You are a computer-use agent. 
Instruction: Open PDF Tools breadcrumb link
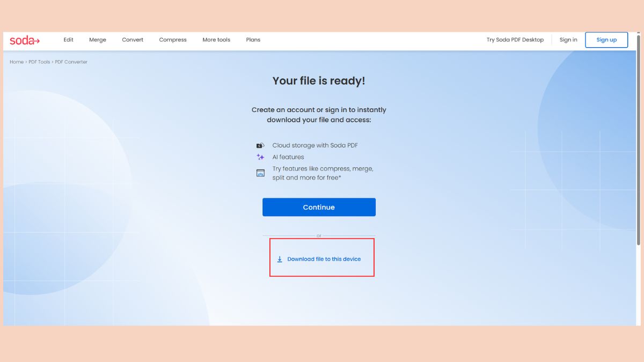click(39, 62)
